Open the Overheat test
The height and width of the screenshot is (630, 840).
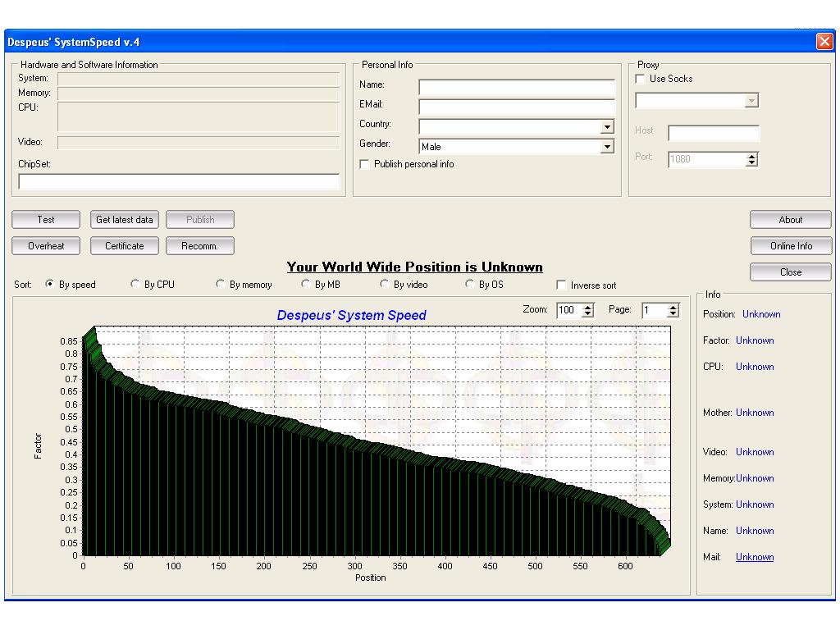[46, 246]
